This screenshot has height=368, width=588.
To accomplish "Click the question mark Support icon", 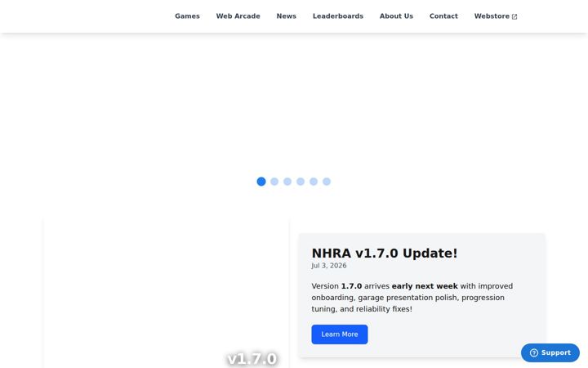I will [x=534, y=353].
